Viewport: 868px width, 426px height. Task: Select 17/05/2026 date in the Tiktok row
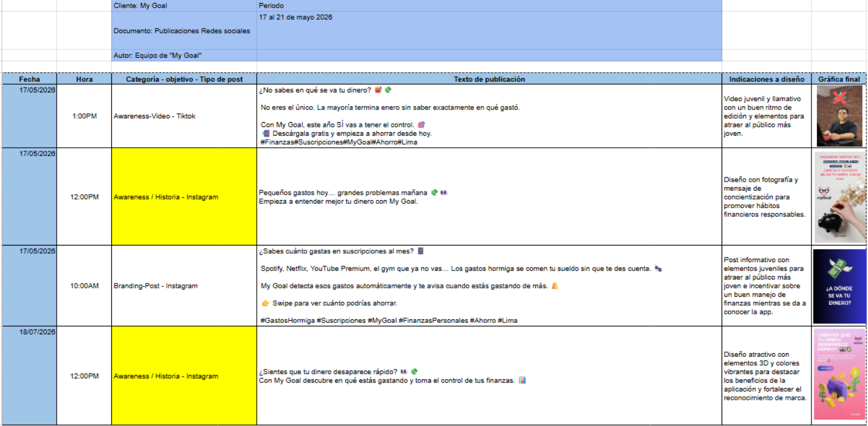coord(29,116)
